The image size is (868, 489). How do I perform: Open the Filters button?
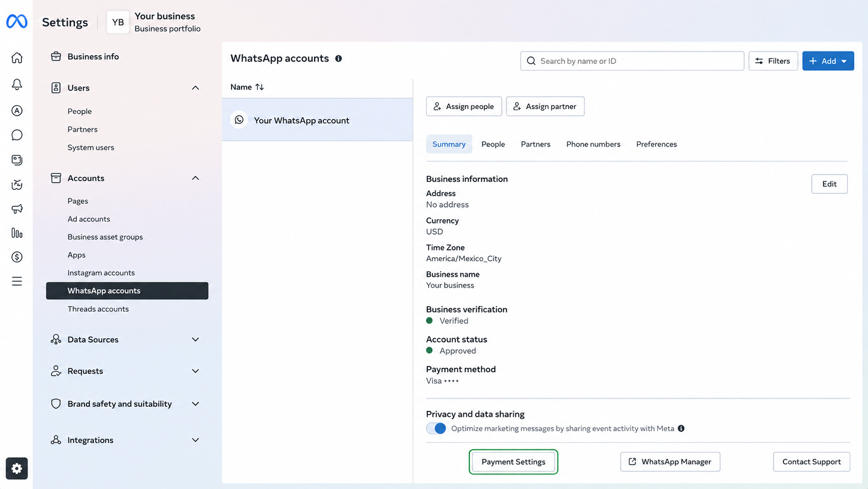click(773, 61)
